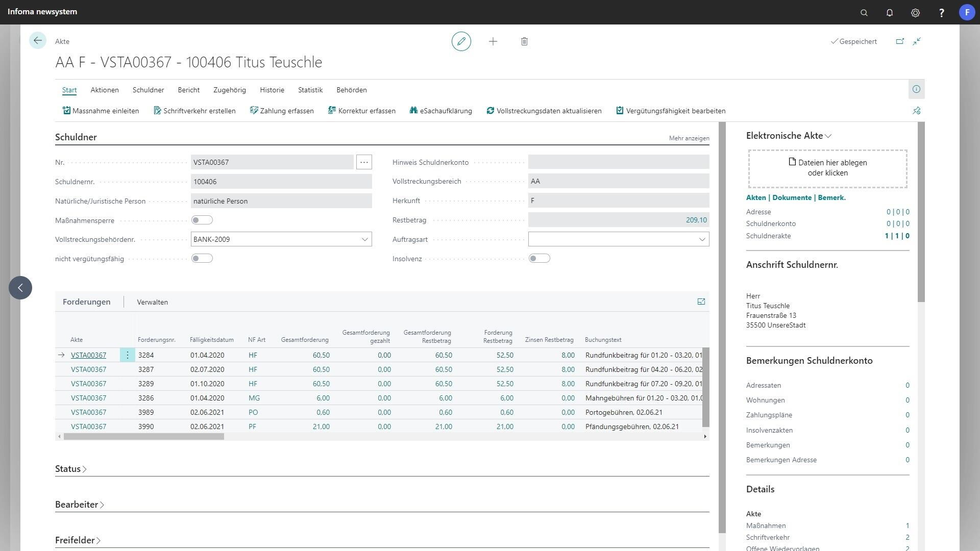Click the Mehr anzeigen link
This screenshot has width=980, height=551.
[x=689, y=138]
